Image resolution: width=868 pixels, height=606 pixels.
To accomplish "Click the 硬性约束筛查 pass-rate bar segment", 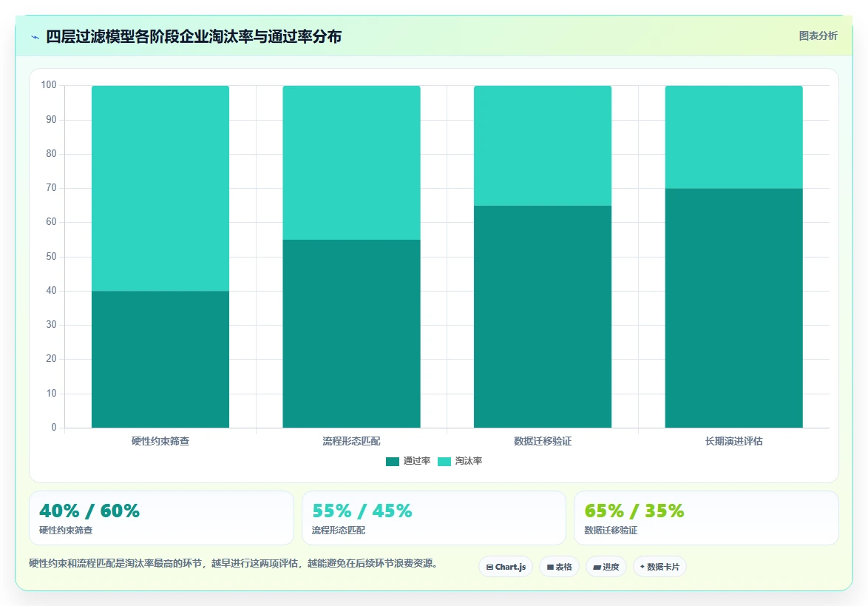I will coord(160,360).
